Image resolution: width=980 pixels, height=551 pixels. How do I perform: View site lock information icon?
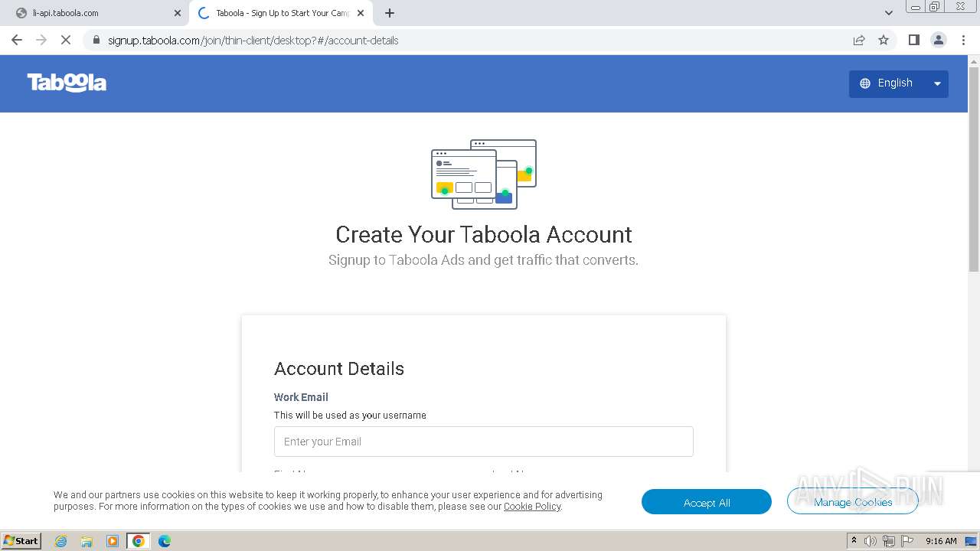coord(96,41)
